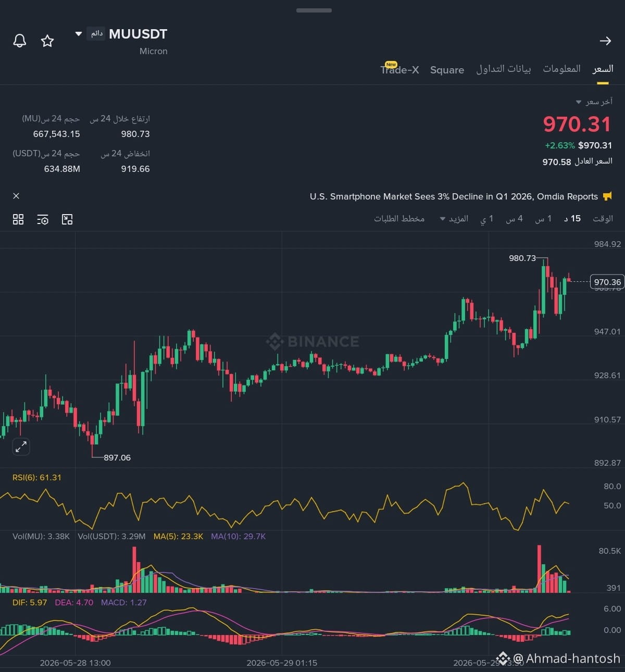Select the 1 hour timeframe
625x672 pixels.
click(x=543, y=219)
